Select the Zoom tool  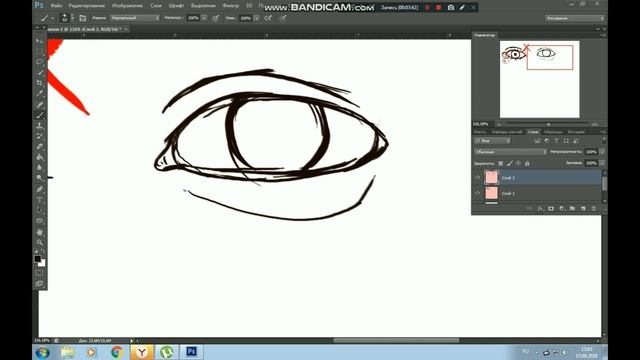40,242
